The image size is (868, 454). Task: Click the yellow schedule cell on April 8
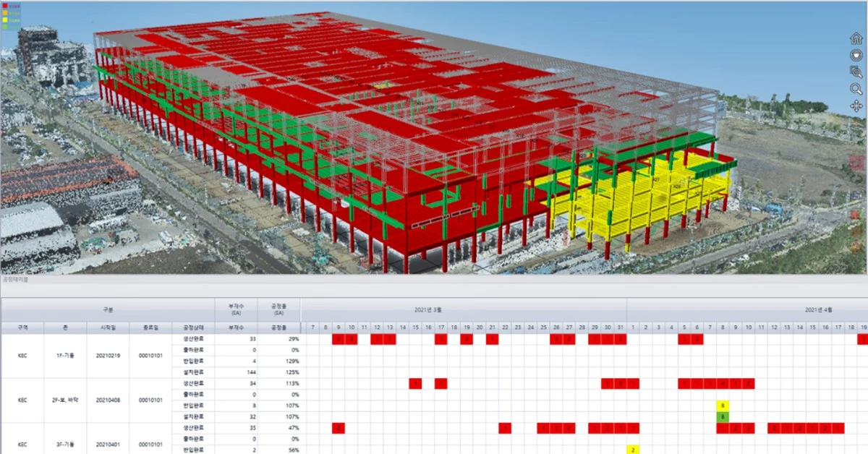tap(723, 406)
